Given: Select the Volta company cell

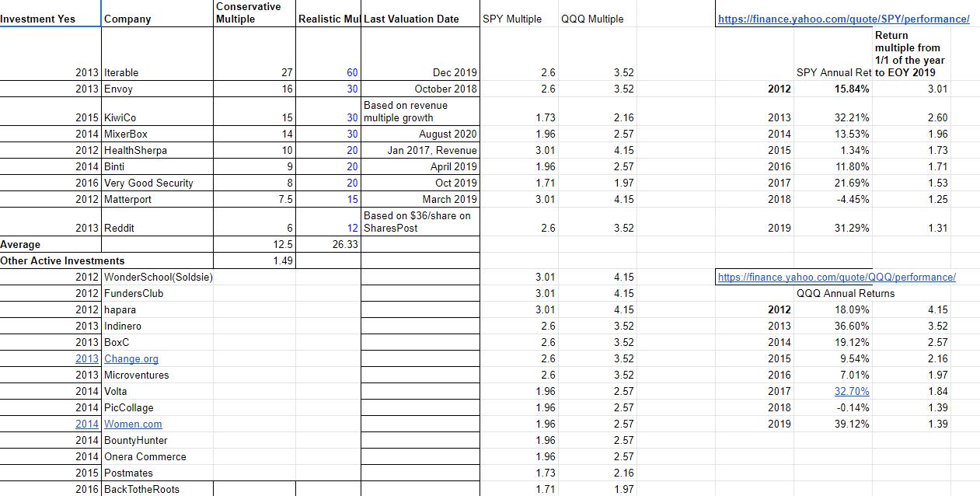Looking at the screenshot, I should (x=157, y=391).
